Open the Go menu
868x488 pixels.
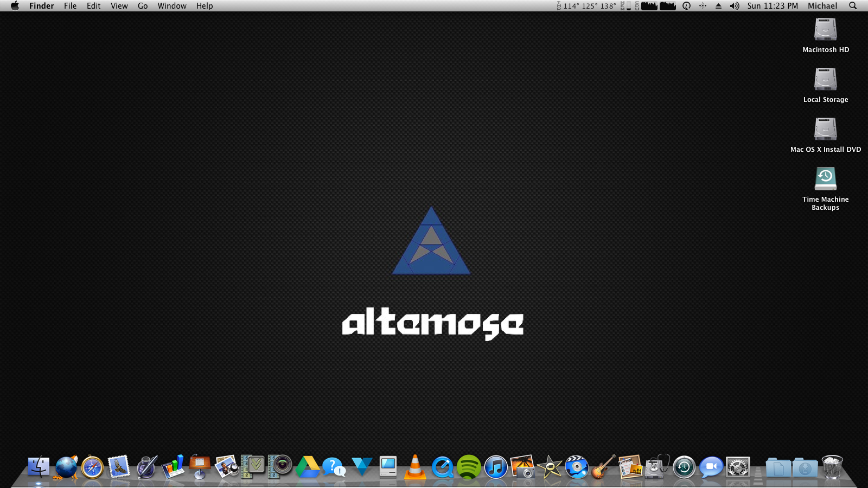tap(143, 6)
